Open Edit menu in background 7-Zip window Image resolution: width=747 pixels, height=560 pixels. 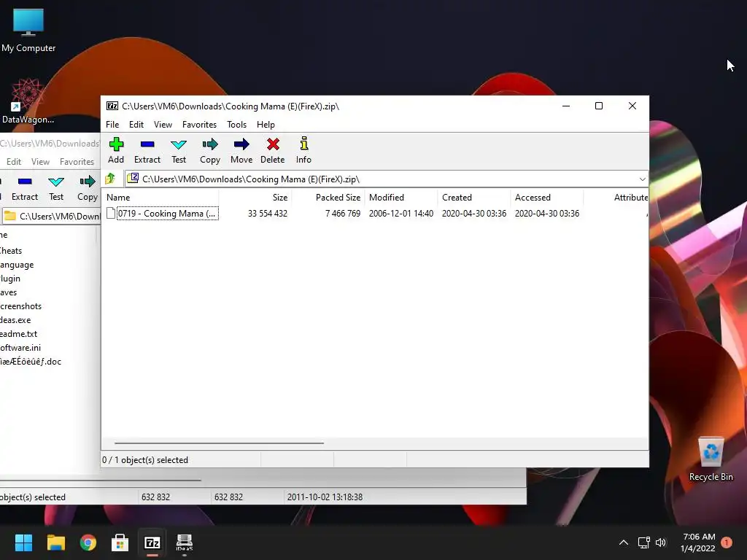point(14,161)
